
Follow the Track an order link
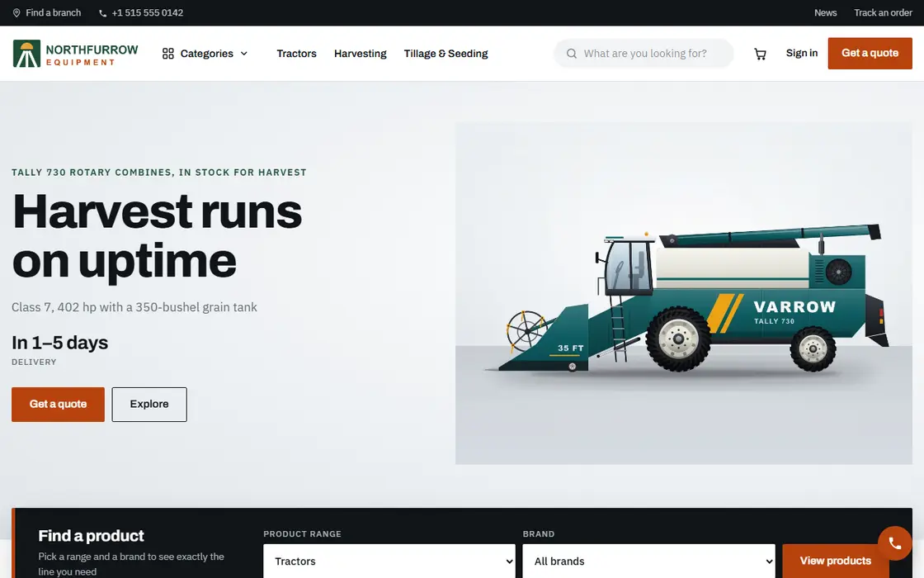883,13
